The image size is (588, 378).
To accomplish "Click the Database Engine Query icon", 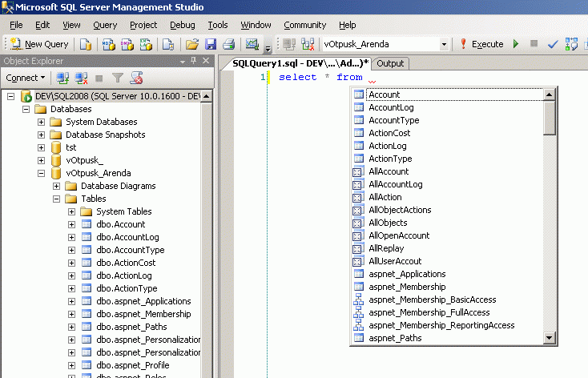I will 86,44.
